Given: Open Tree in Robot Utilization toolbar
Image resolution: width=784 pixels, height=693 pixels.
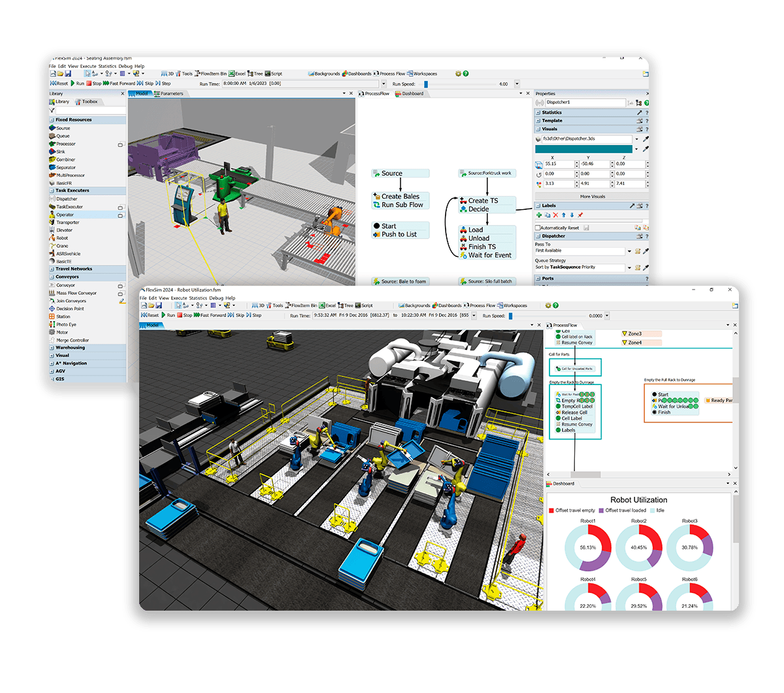Looking at the screenshot, I should [x=346, y=305].
